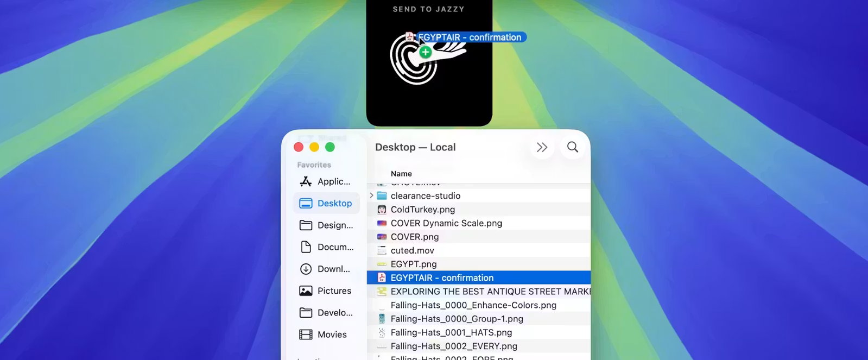Select Desktop in Finder sidebar
Image resolution: width=868 pixels, height=360 pixels.
pos(326,203)
